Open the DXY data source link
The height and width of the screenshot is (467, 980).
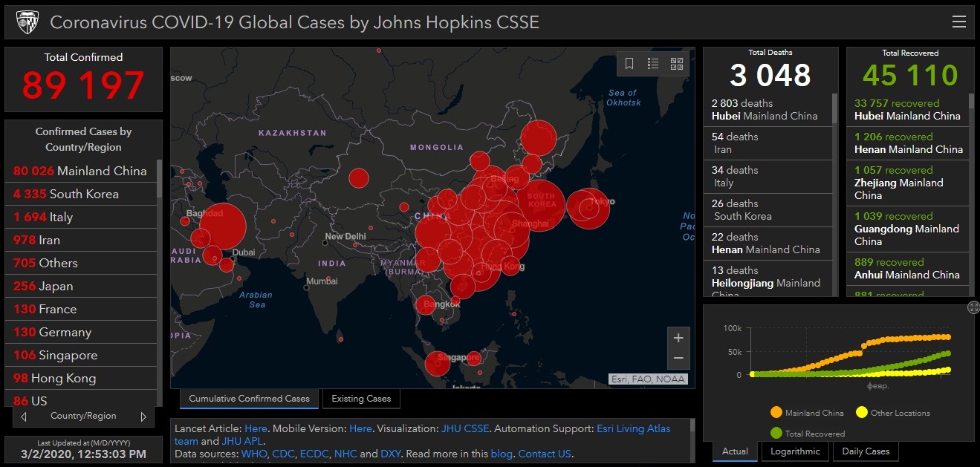coord(391,454)
